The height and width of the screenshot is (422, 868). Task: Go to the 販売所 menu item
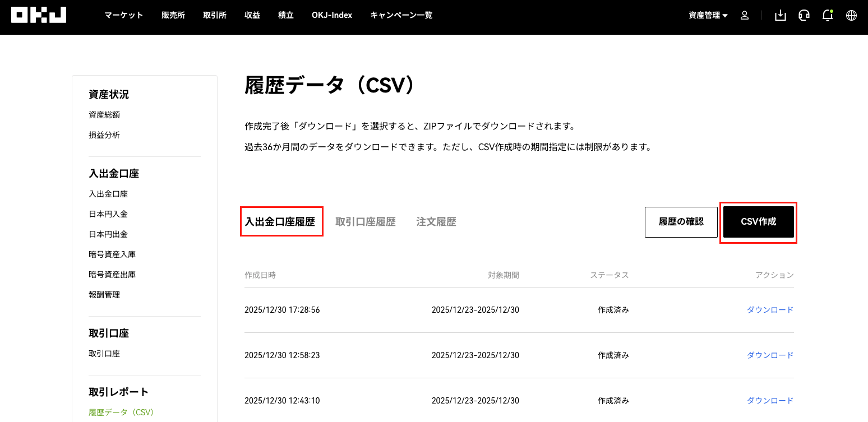point(173,15)
